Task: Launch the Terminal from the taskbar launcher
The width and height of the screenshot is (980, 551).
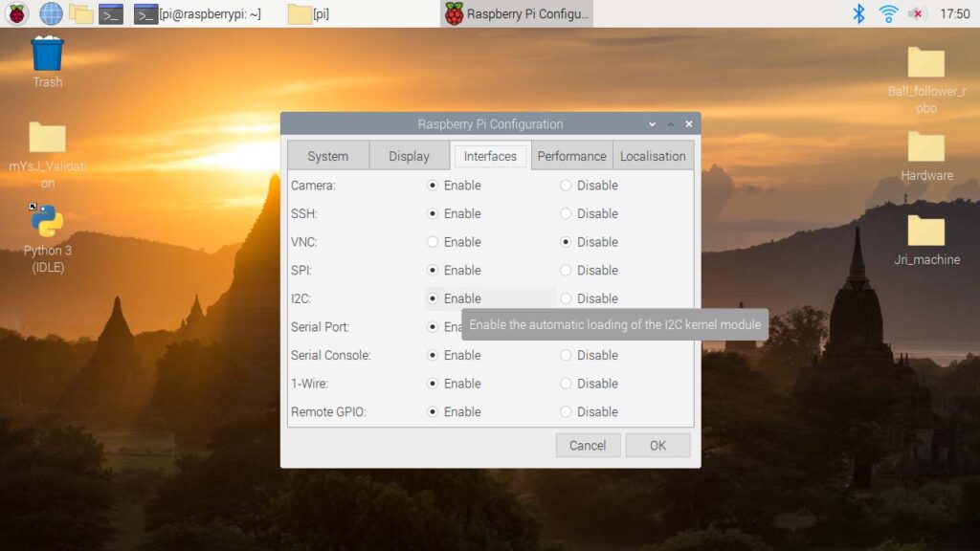Action: tap(111, 13)
